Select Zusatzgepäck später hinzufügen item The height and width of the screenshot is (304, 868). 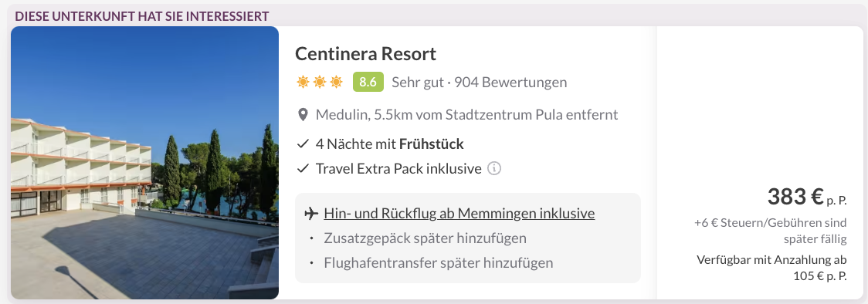point(426,238)
